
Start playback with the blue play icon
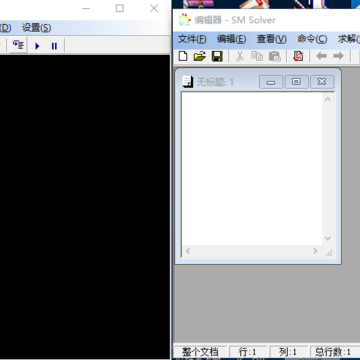[37, 46]
